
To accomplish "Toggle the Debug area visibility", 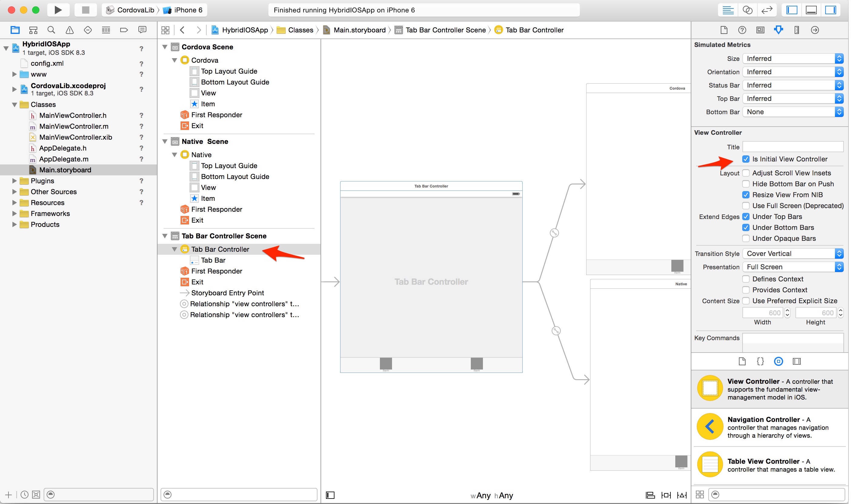I will click(x=811, y=10).
